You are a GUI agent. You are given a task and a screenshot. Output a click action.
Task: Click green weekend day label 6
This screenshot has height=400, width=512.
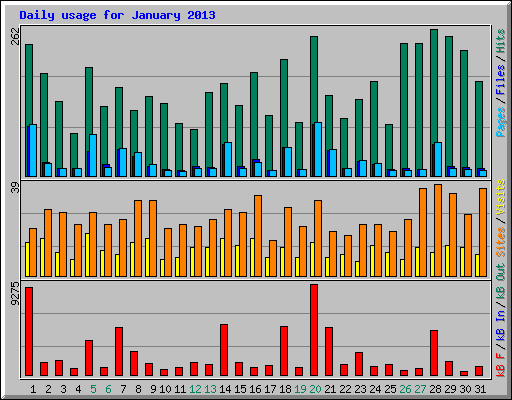pos(108,389)
